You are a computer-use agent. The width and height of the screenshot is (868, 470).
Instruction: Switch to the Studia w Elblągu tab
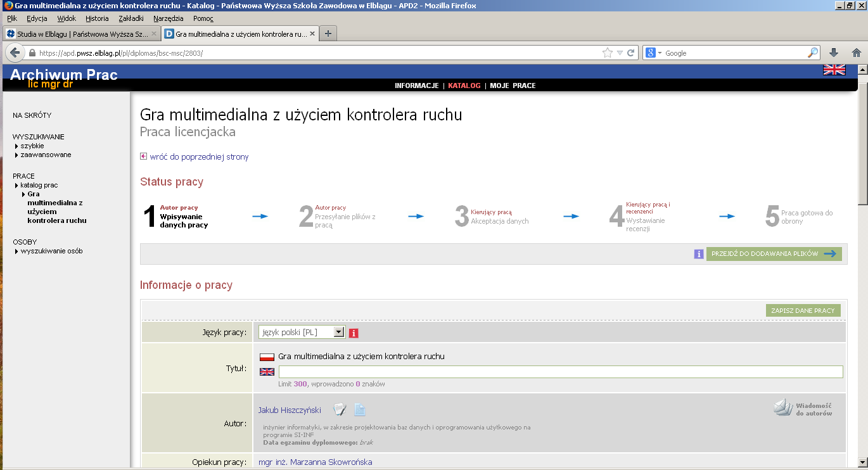81,34
